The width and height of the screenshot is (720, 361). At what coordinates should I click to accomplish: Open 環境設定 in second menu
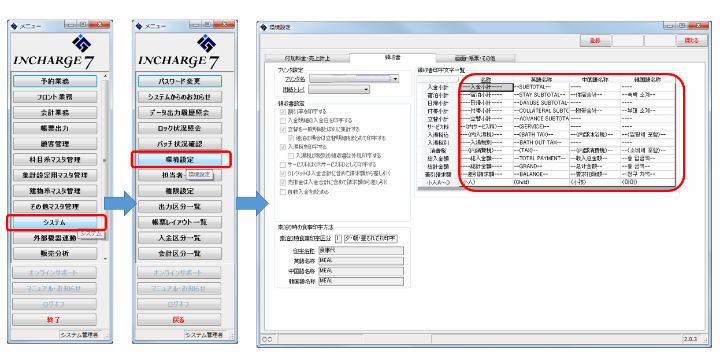tap(180, 159)
